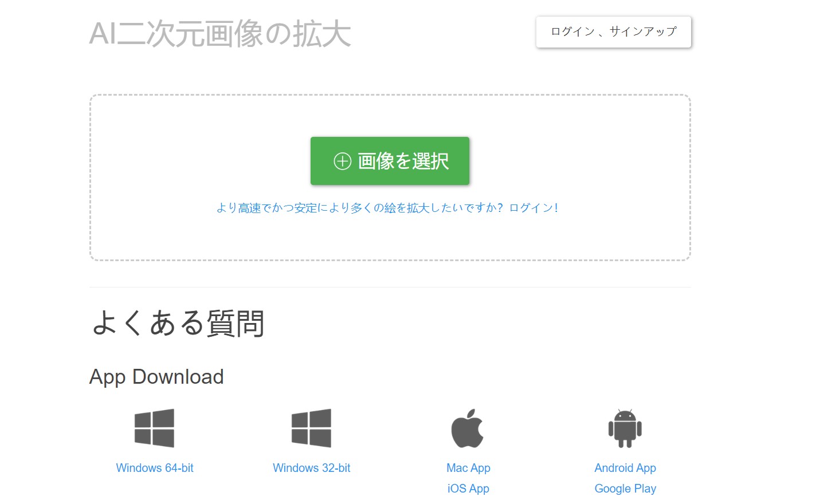Open the Windows 64-bit download link

coord(155,468)
